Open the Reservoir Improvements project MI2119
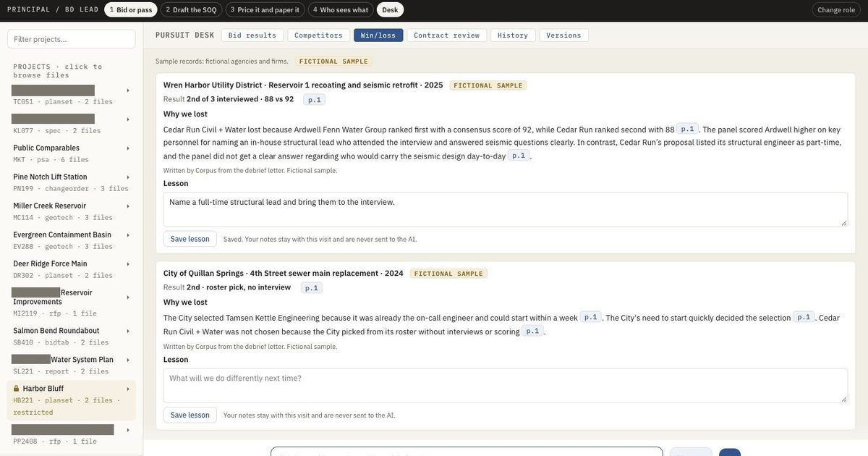The height and width of the screenshot is (456, 868). 72,303
